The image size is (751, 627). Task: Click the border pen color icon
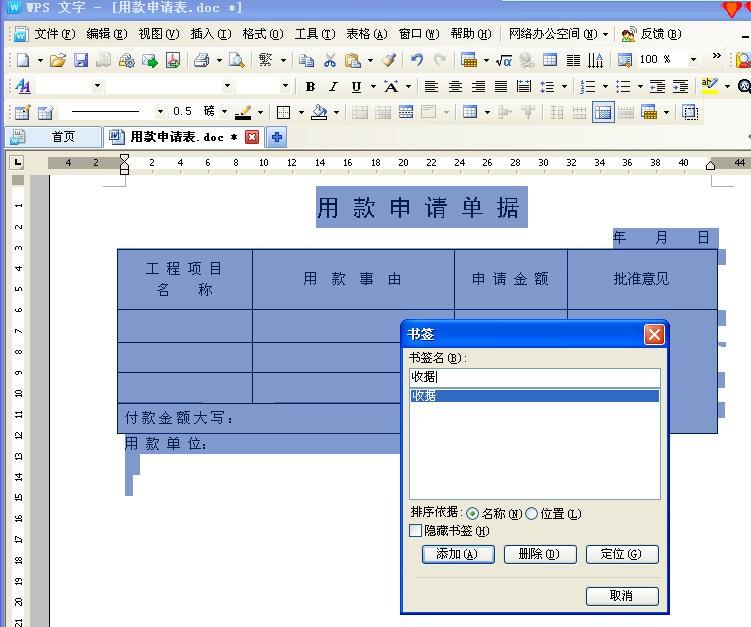[x=243, y=113]
